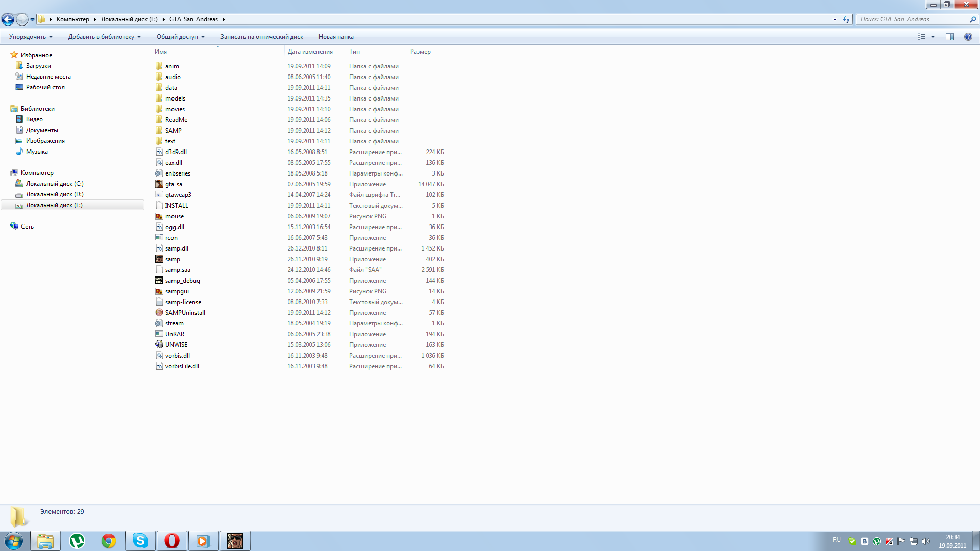Open the Документы library
This screenshot has height=551, width=980.
pos(42,130)
